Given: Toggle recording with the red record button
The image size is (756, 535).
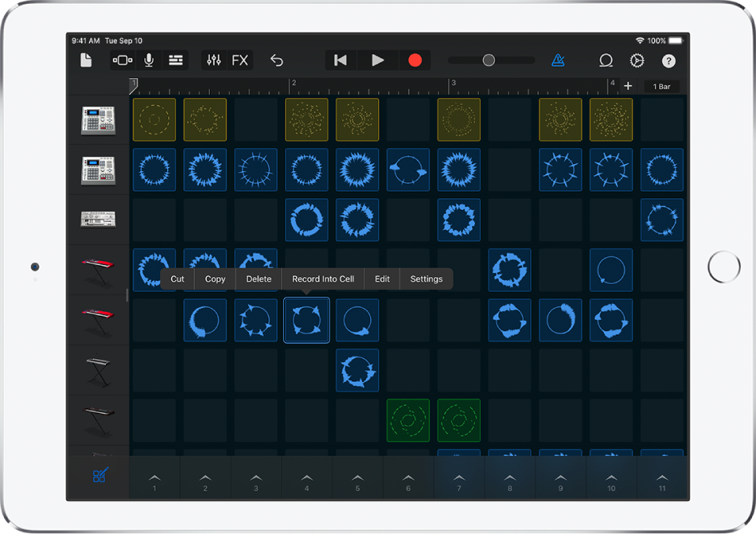Looking at the screenshot, I should pyautogui.click(x=415, y=60).
